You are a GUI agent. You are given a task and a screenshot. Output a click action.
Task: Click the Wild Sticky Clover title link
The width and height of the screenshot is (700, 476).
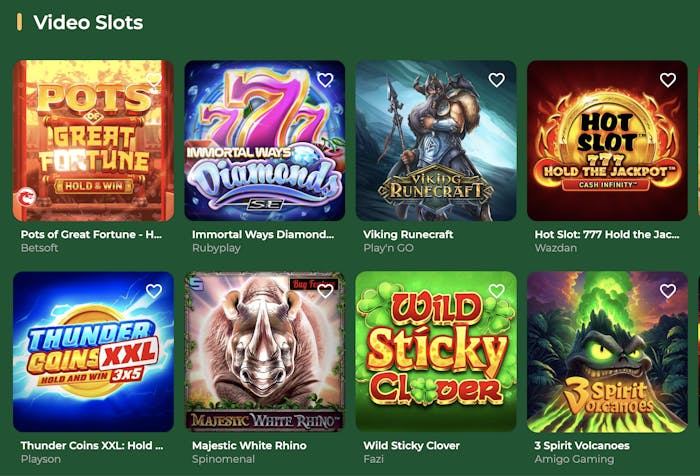tap(411, 445)
